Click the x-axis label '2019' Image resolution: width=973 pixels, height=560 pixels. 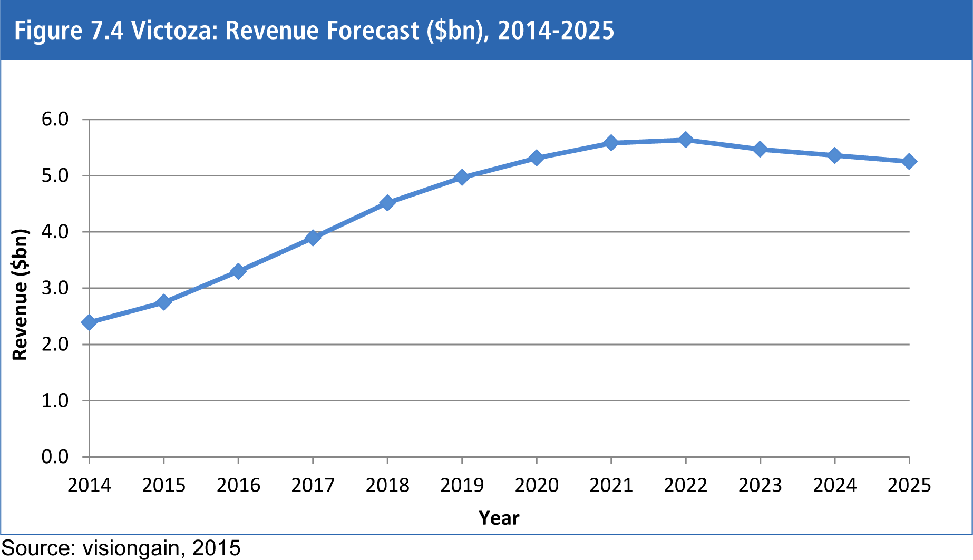462,485
